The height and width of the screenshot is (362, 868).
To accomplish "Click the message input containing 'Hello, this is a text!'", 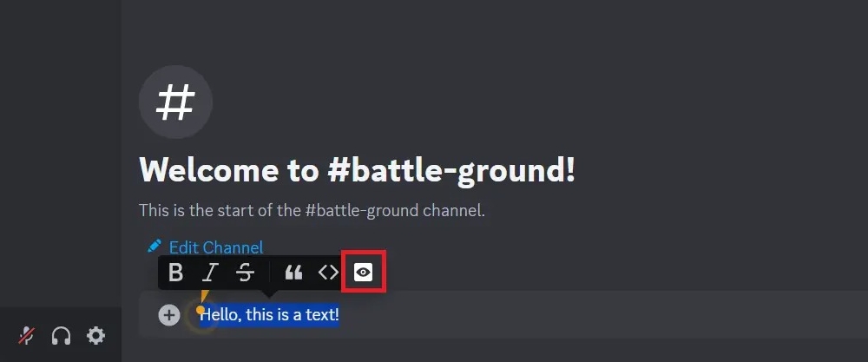I will click(503, 314).
